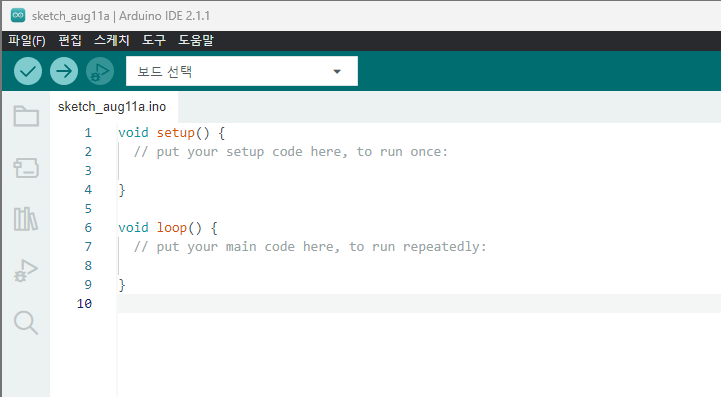
Task: Open the 도움말 menu
Action: (x=196, y=40)
